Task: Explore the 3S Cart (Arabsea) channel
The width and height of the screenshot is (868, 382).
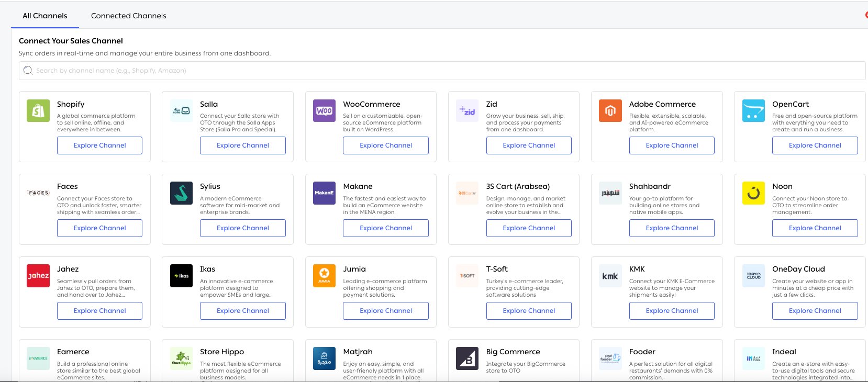Action: (529, 228)
